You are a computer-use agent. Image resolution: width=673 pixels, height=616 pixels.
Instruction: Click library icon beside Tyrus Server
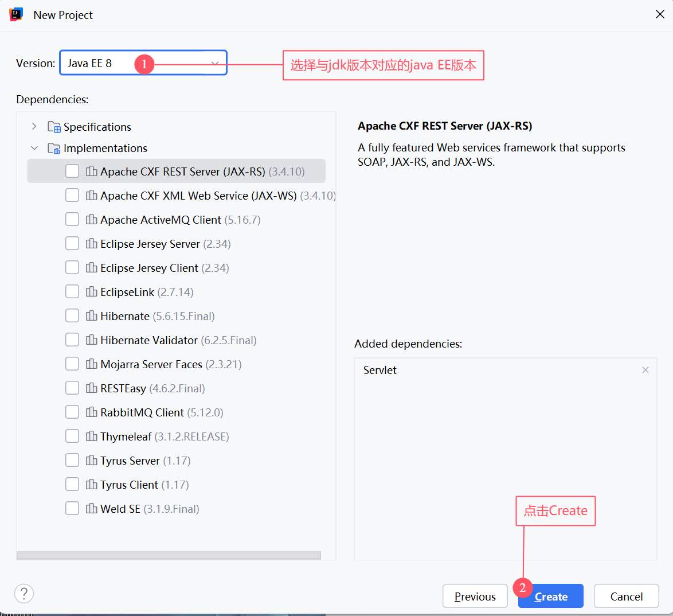[x=91, y=459]
